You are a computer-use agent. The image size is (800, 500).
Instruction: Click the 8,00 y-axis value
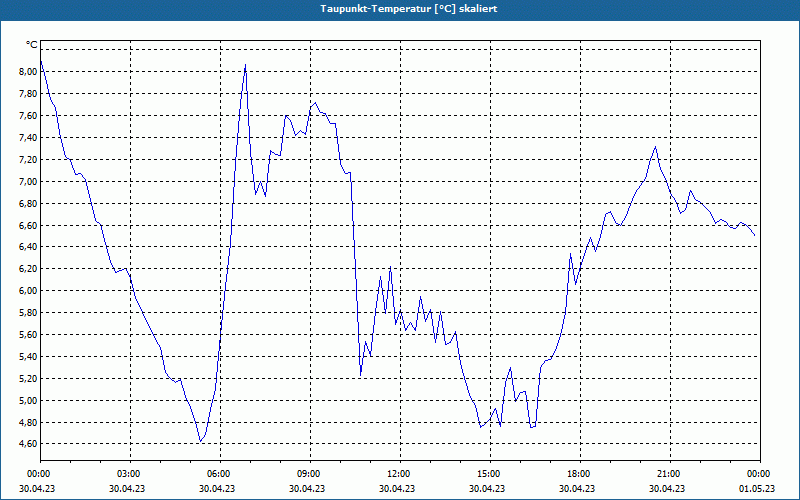point(28,72)
